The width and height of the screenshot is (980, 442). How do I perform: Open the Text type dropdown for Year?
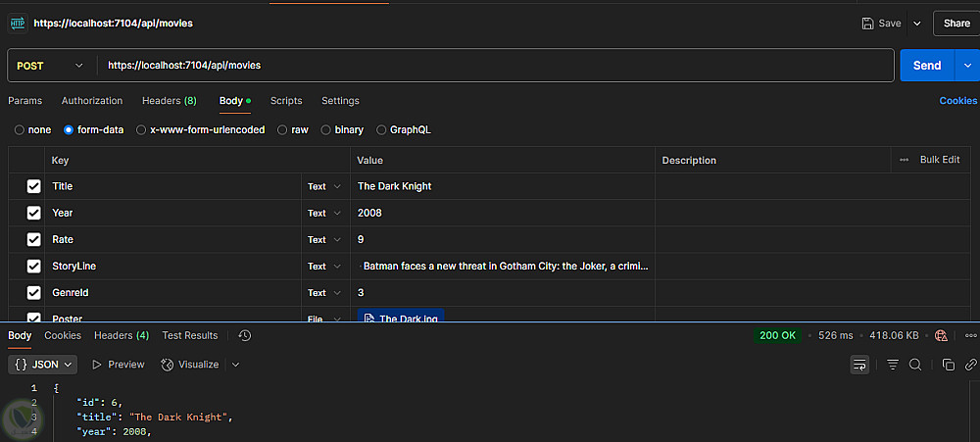(x=324, y=213)
